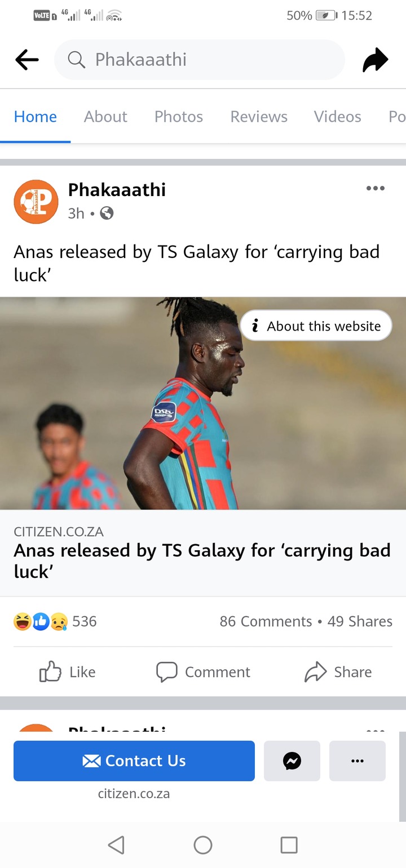
Task: Tap the Android home circle button
Action: pos(203,844)
